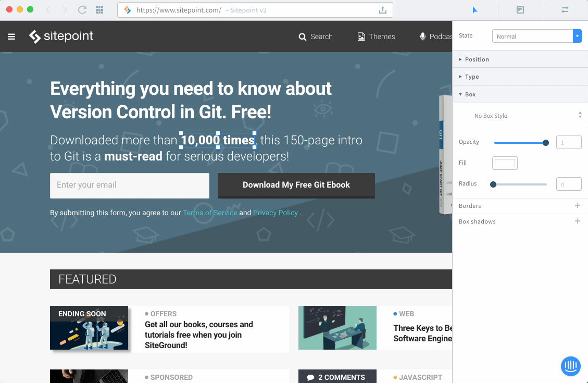Click the share icon in address bar

(382, 10)
